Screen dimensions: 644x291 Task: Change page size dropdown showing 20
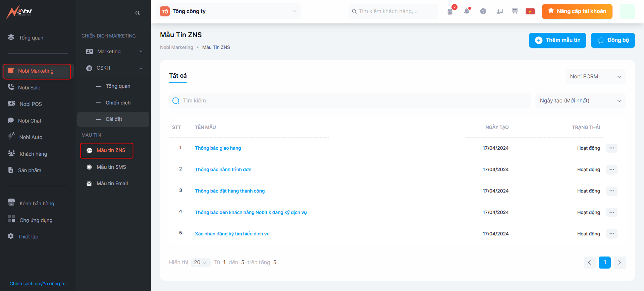coord(201,263)
